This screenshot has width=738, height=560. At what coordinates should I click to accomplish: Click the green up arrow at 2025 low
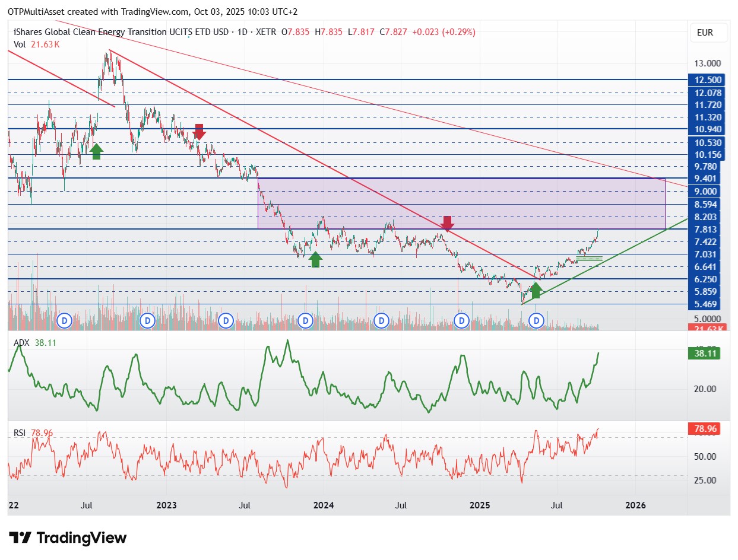(536, 290)
